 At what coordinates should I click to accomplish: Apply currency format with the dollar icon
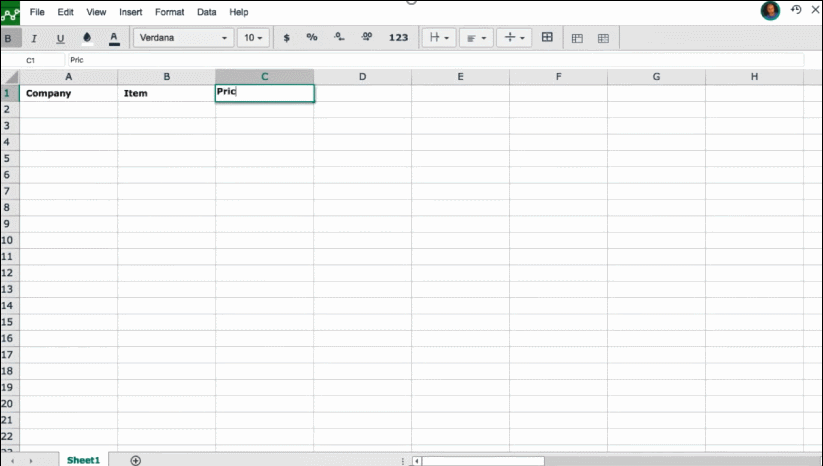(287, 38)
